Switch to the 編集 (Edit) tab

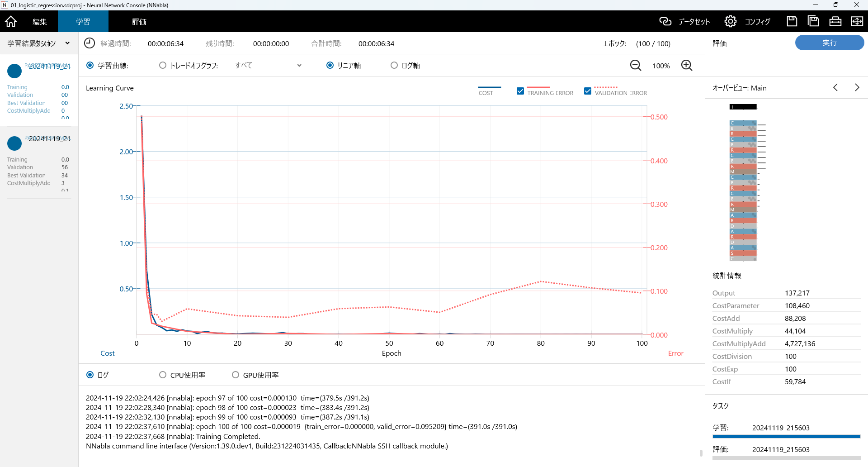[40, 21]
